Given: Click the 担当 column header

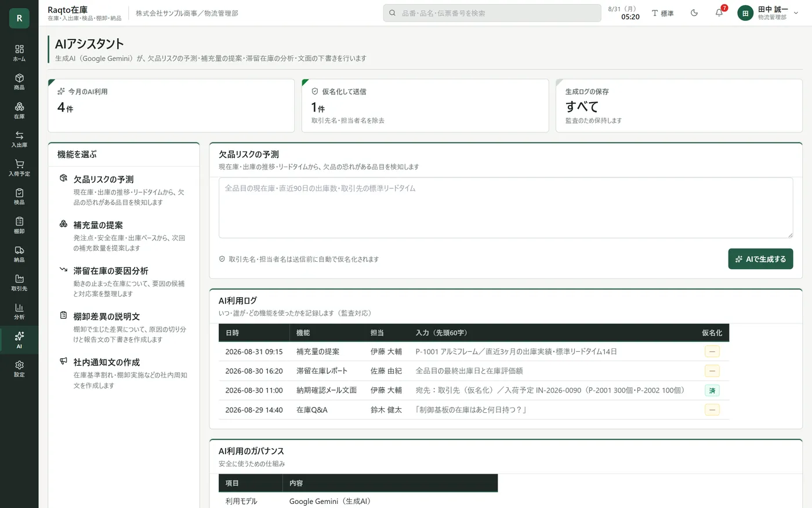Looking at the screenshot, I should pos(386,333).
